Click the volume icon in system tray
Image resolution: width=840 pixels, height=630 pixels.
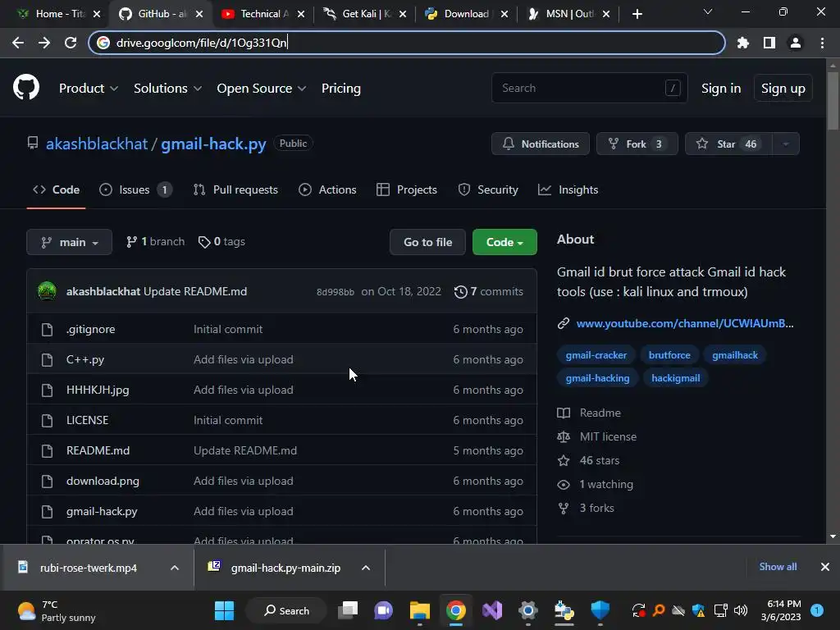point(741,610)
